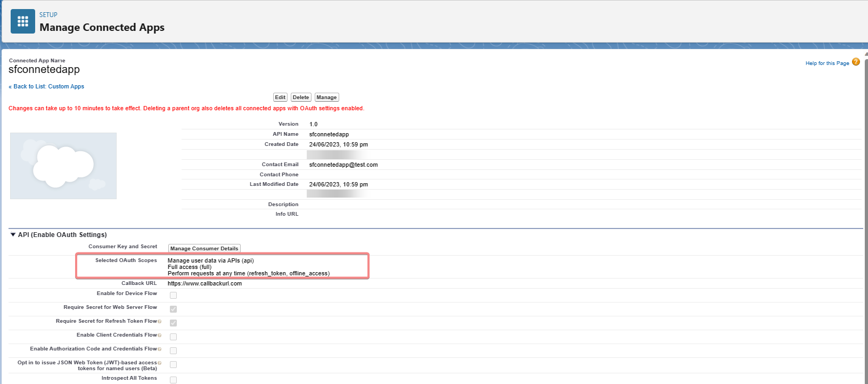The width and height of the screenshot is (868, 384).
Task: Open help icon beside Enable Authorization Code and Credentials Flow
Action: (x=160, y=349)
